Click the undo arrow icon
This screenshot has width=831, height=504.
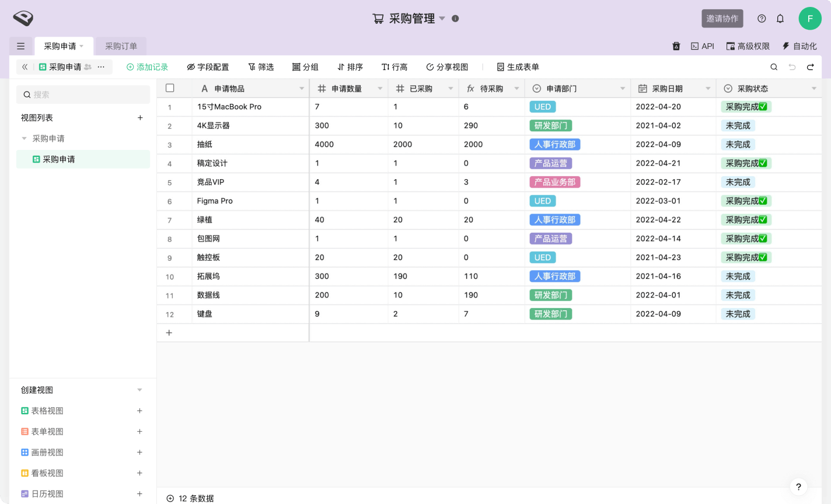click(792, 67)
